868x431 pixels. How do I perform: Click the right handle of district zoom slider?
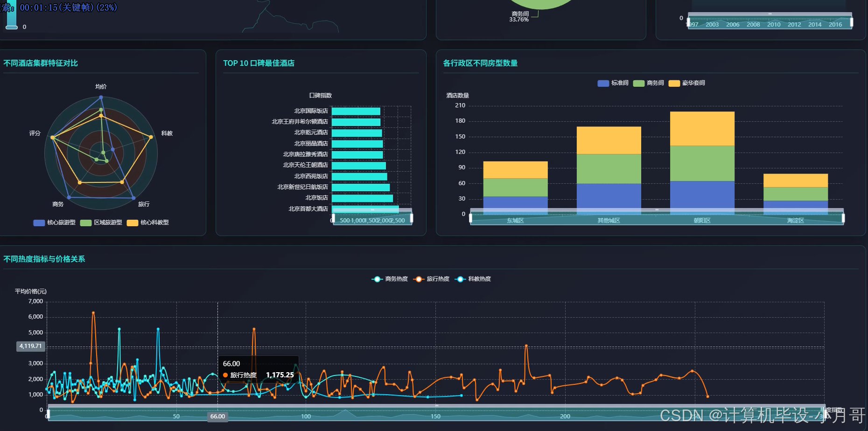[843, 218]
